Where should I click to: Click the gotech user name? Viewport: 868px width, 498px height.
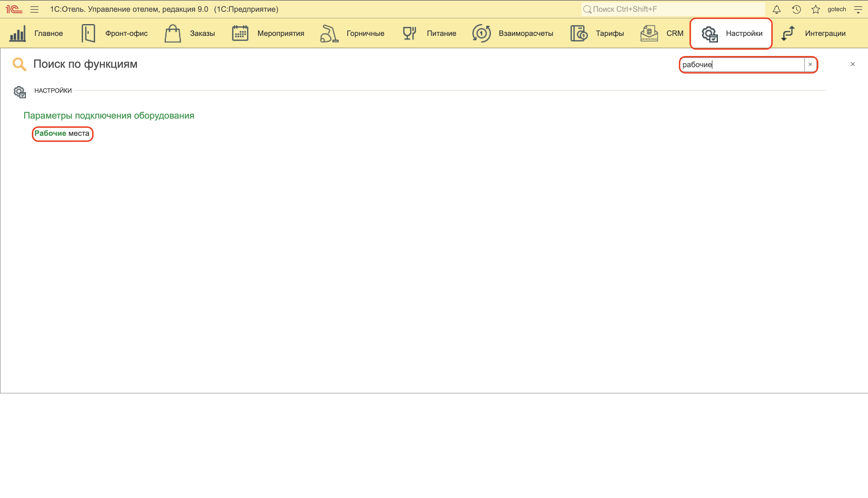pos(836,9)
